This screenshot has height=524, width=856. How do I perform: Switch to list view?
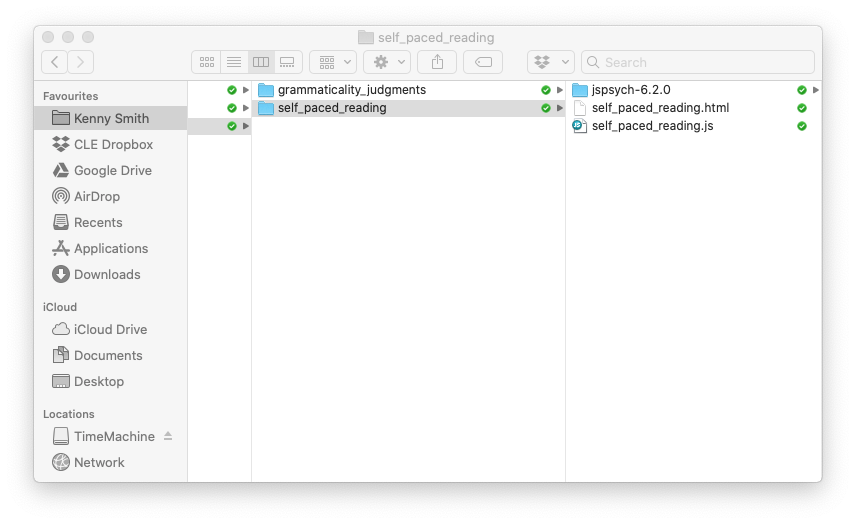click(233, 62)
